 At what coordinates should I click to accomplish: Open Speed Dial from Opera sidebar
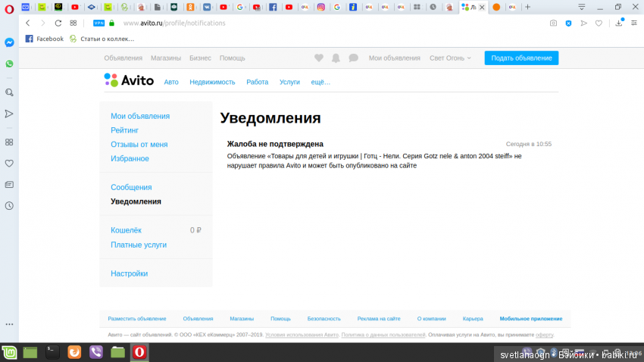coord(9,142)
